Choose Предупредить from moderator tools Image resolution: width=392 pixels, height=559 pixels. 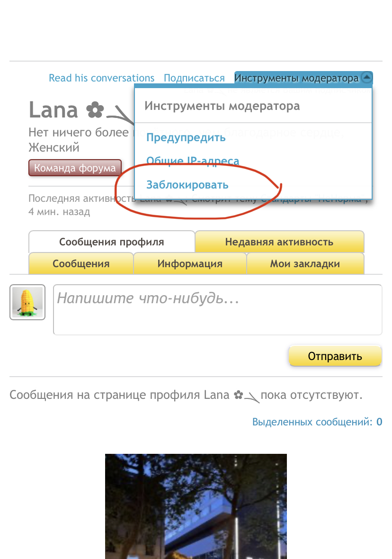(186, 137)
